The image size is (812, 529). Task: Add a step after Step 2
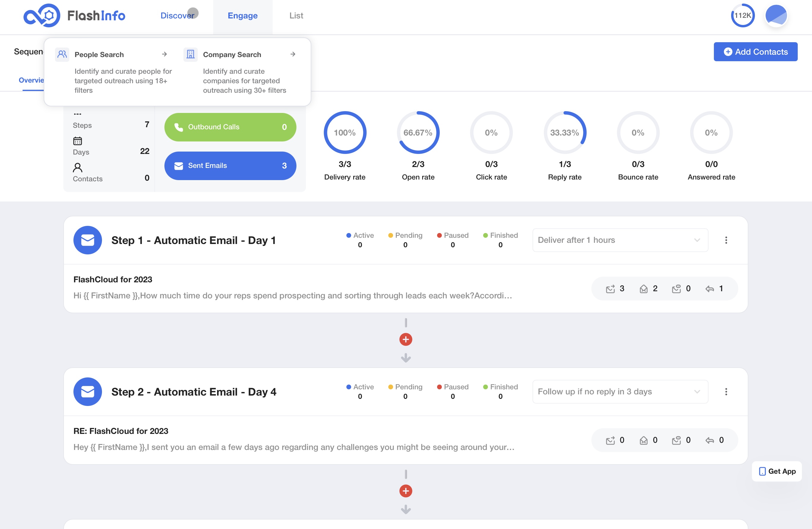(406, 491)
